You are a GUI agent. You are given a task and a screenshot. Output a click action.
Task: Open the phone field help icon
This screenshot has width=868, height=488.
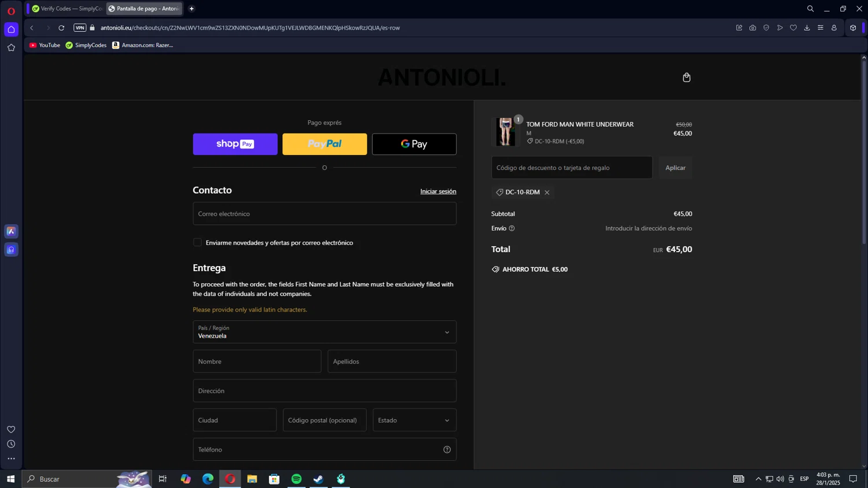click(x=447, y=450)
